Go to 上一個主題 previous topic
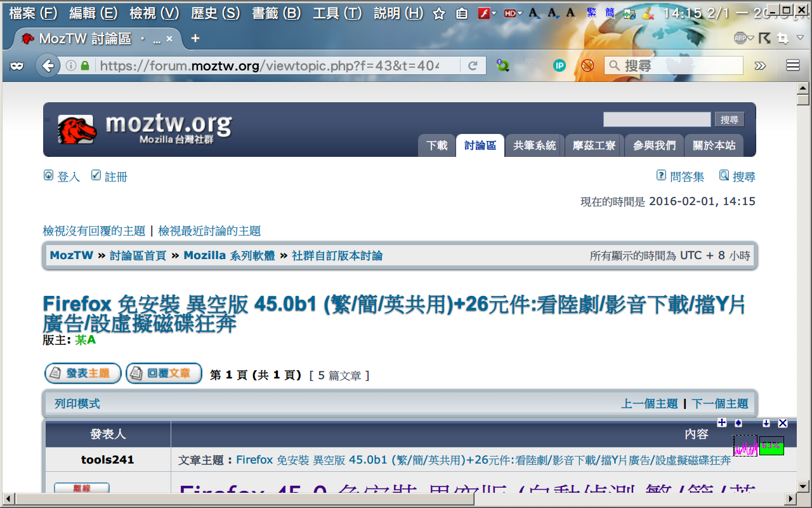This screenshot has width=812, height=508. pos(650,404)
